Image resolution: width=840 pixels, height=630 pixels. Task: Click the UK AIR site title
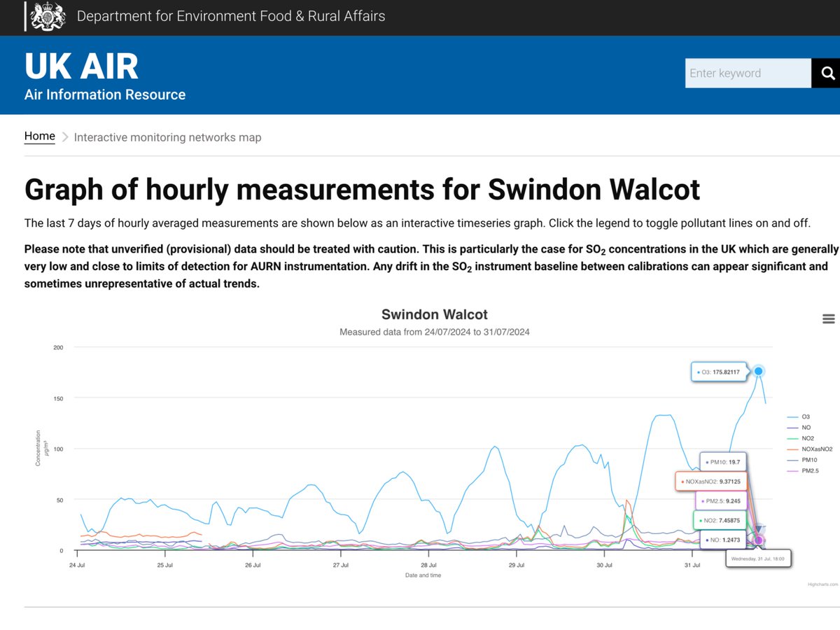81,66
